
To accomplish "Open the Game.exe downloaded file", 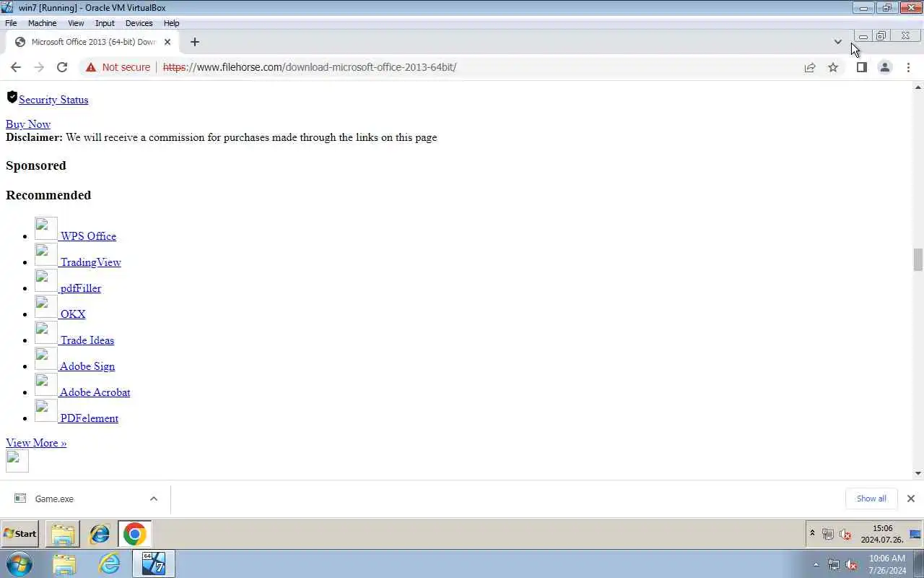I will click(x=54, y=499).
